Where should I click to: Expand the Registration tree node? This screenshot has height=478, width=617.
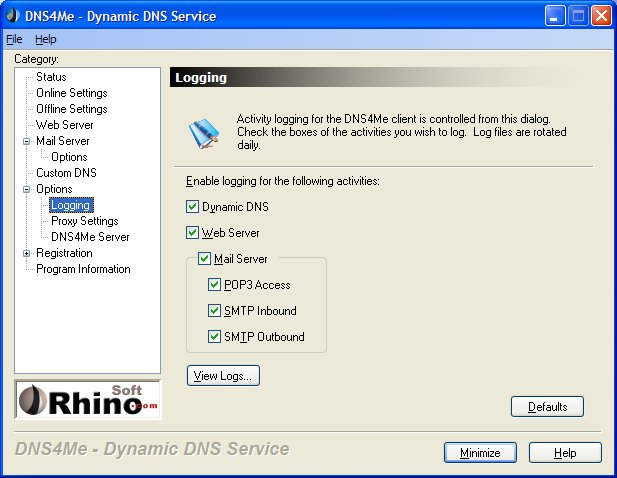pyautogui.click(x=26, y=253)
